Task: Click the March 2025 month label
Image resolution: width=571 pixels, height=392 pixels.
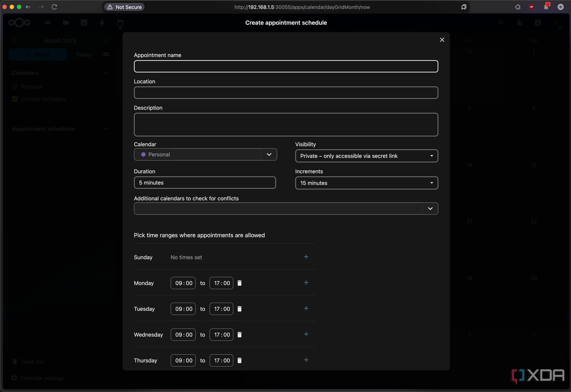Action: (x=60, y=41)
